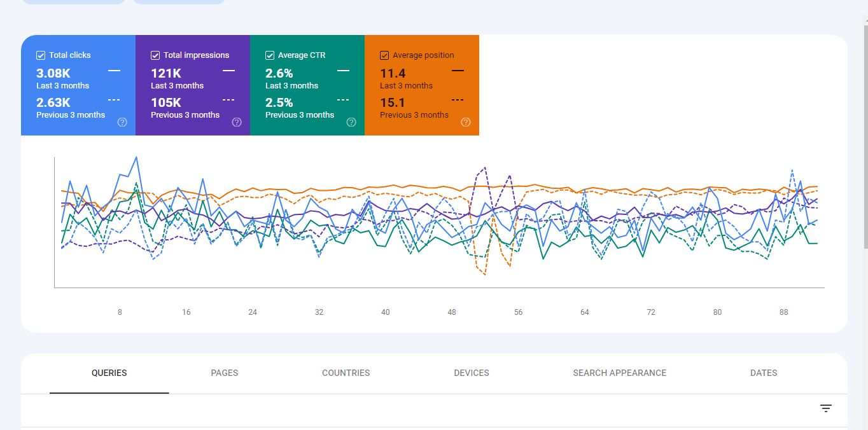868x430 pixels.
Task: Uncheck the Total clicks checkbox
Action: [41, 55]
